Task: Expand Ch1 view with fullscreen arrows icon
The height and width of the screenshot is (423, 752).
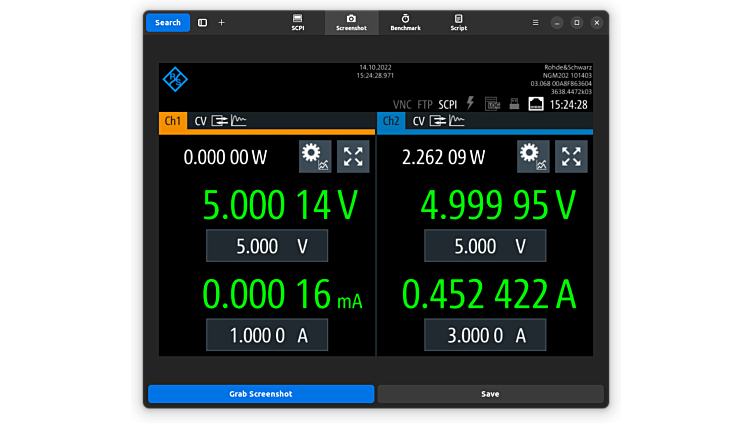Action: (x=353, y=156)
